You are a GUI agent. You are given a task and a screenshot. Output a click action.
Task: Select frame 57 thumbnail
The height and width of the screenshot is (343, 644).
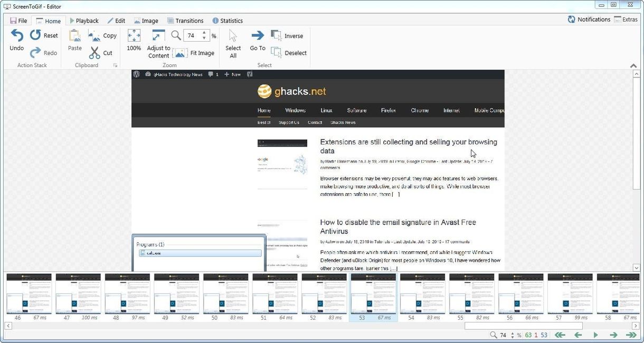570,297
